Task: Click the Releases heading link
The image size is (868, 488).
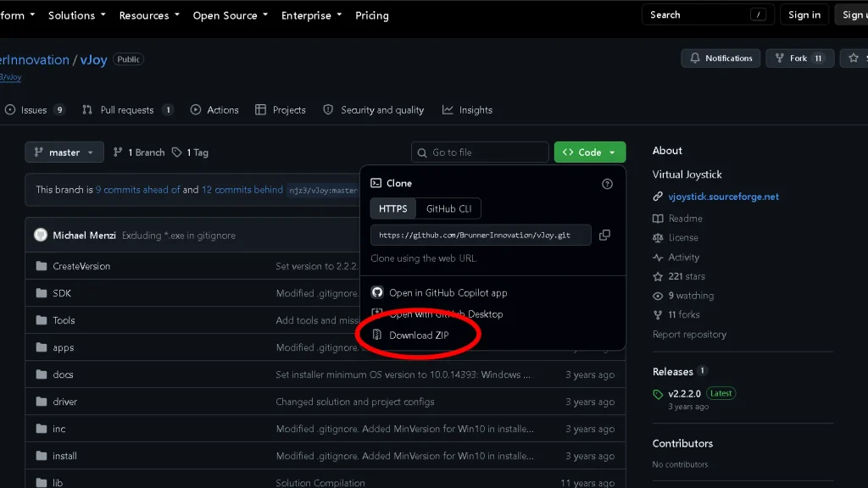Action: pos(672,372)
